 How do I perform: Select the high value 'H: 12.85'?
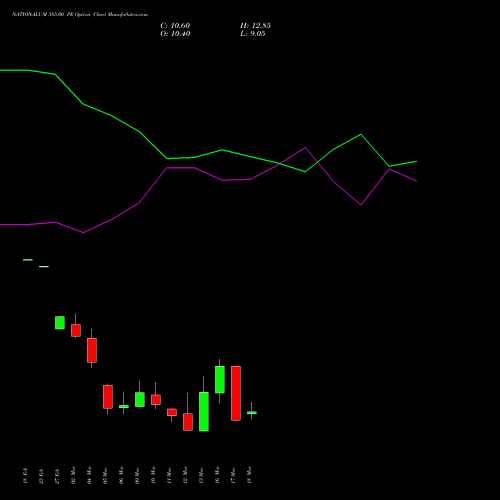pos(255,26)
